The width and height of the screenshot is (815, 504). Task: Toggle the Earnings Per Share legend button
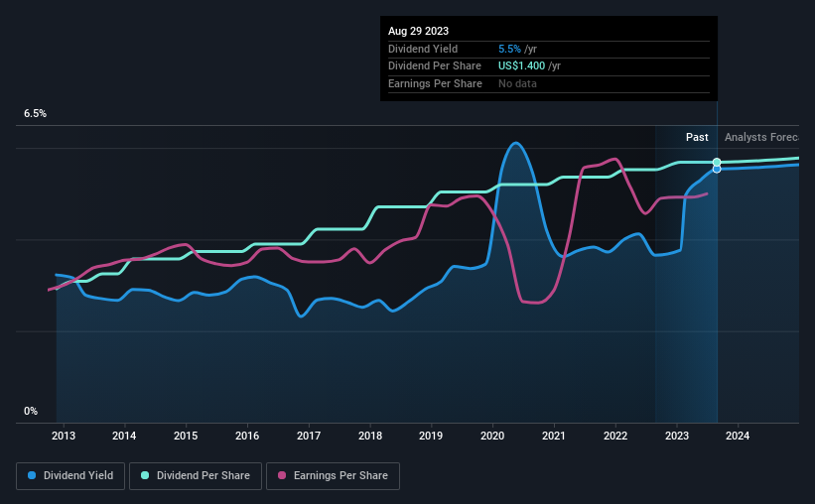(333, 476)
